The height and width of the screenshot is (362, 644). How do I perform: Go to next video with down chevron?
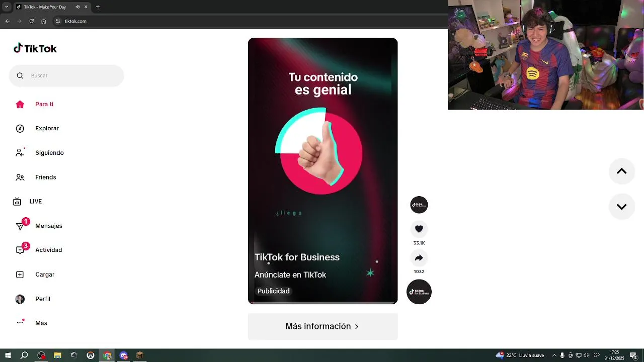[x=622, y=207]
